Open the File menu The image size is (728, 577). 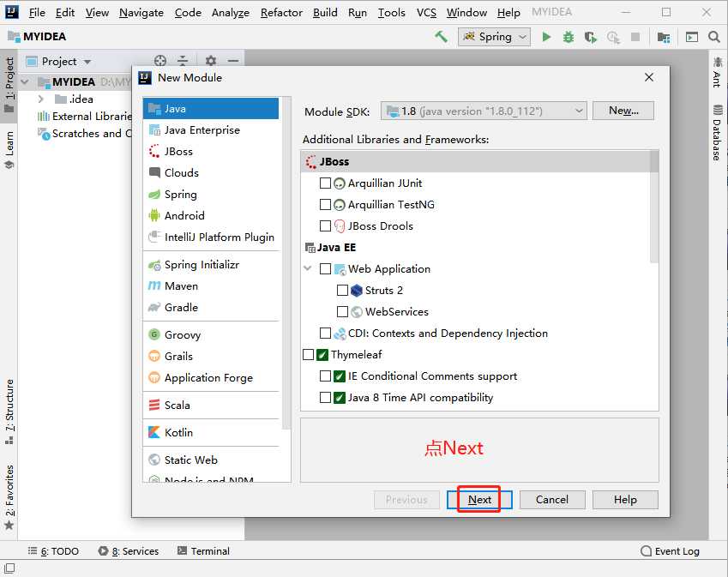pyautogui.click(x=37, y=13)
